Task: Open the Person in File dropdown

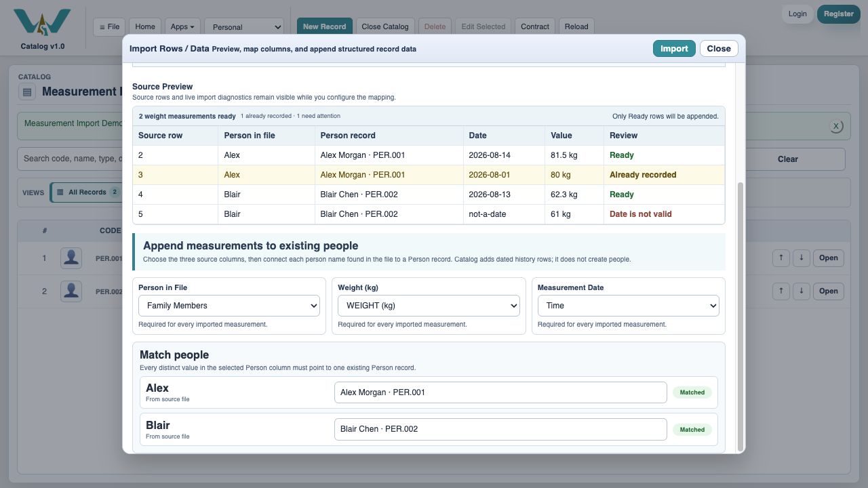Action: pyautogui.click(x=229, y=306)
